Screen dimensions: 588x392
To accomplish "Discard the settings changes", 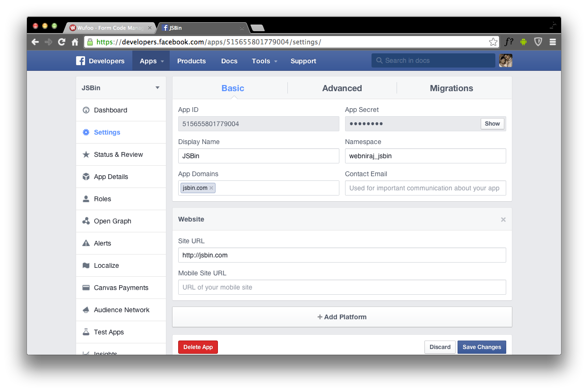I will click(x=440, y=347).
